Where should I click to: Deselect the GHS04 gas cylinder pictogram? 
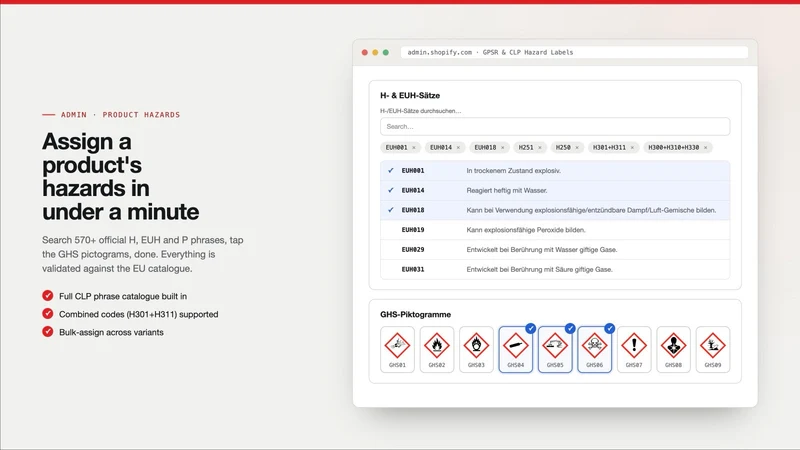pyautogui.click(x=515, y=349)
